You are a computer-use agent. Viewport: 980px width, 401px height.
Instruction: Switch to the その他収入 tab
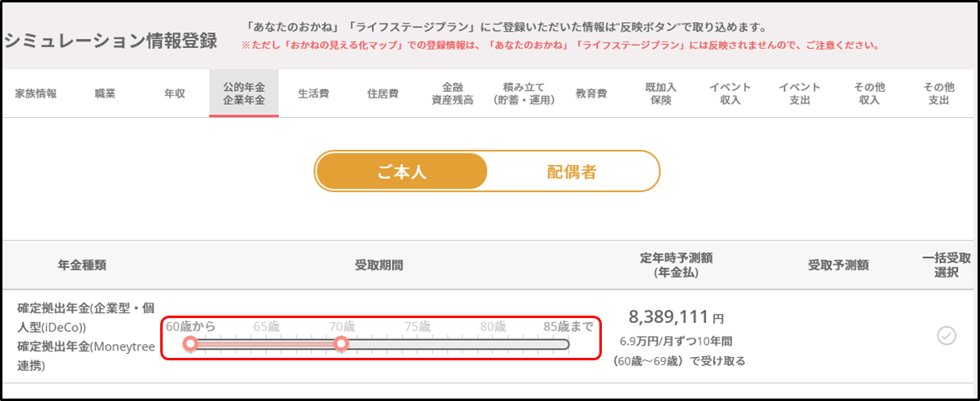coord(869,94)
